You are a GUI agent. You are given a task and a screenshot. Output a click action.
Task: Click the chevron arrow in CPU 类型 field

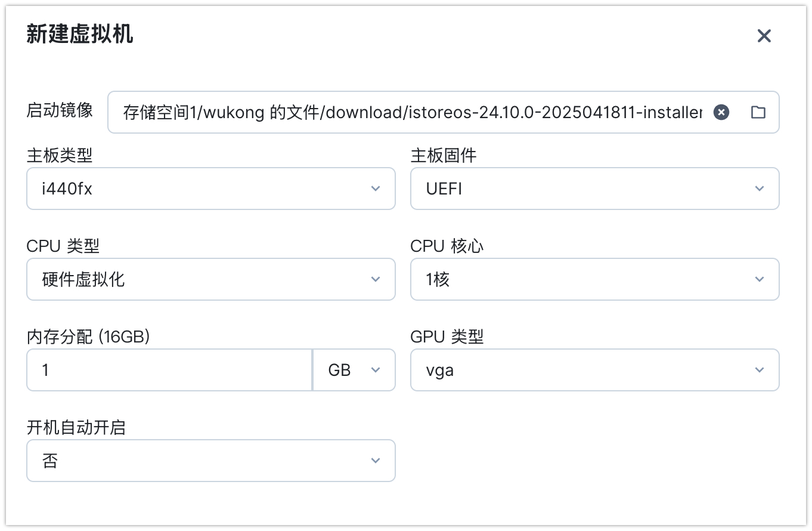tap(376, 279)
